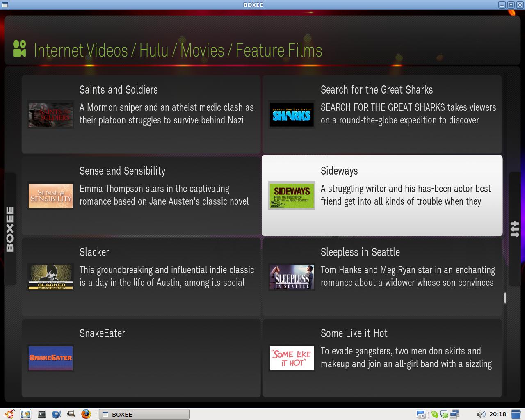The height and width of the screenshot is (420, 525).
Task: Click the SnakeEater poster thumbnail
Action: 50,358
